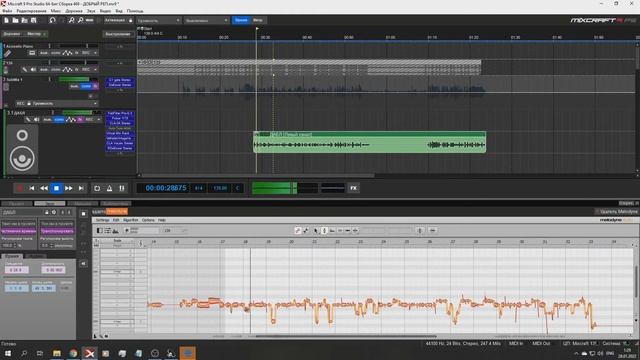This screenshot has width=640, height=360.
Task: Arm recording on Acoustic Piano track
Action: click(x=86, y=53)
